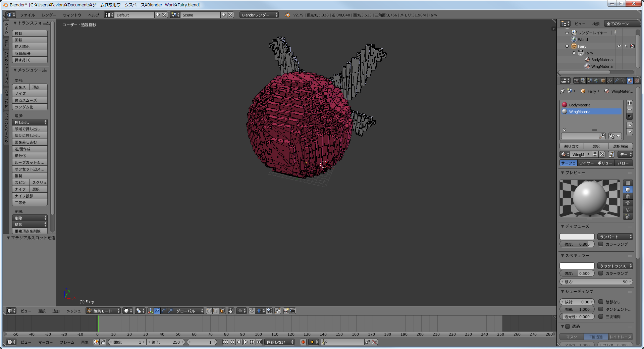644x349 pixels.
Task: Switch to the ワイヤー material type tab
Action: (587, 163)
